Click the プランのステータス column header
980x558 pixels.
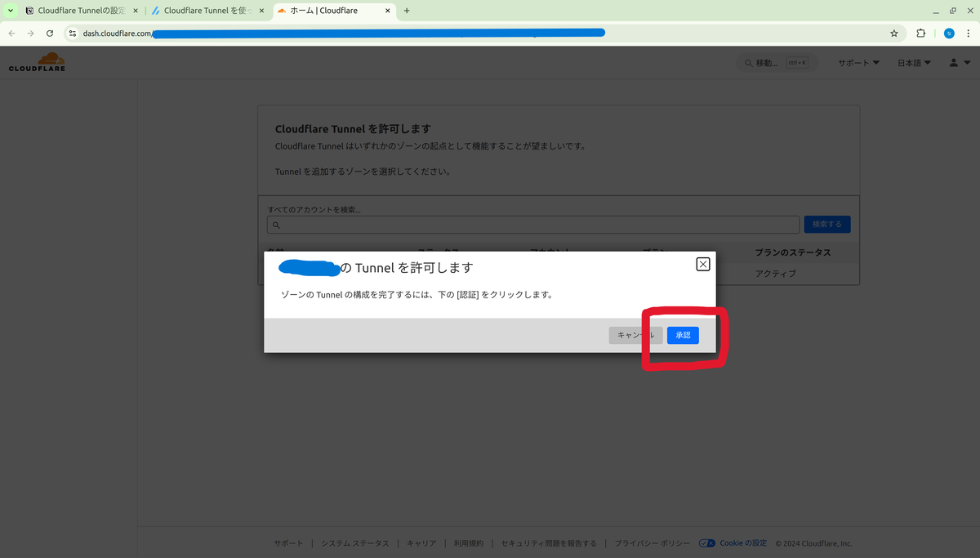(x=793, y=252)
